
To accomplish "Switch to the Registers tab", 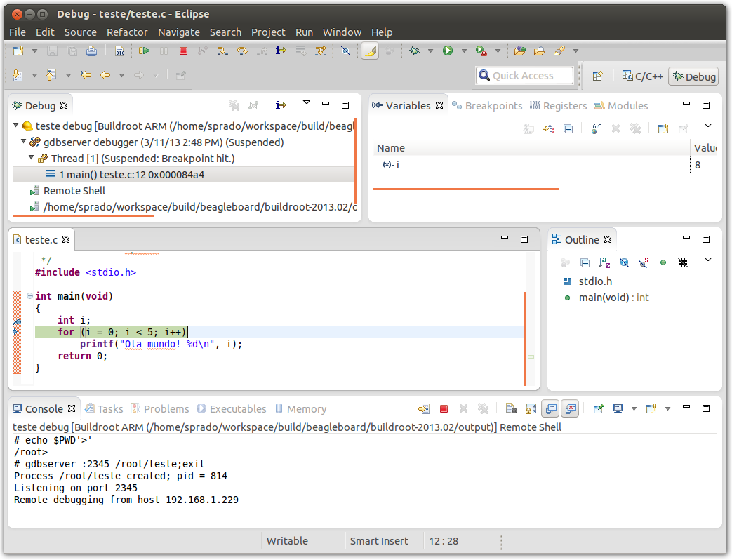I will (558, 106).
